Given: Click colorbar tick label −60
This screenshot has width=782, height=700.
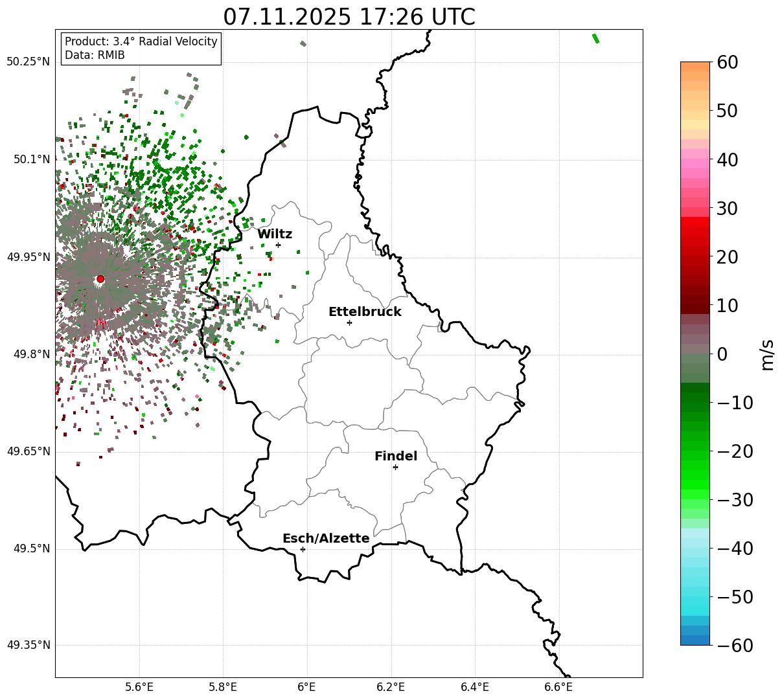Looking at the screenshot, I should 735,646.
